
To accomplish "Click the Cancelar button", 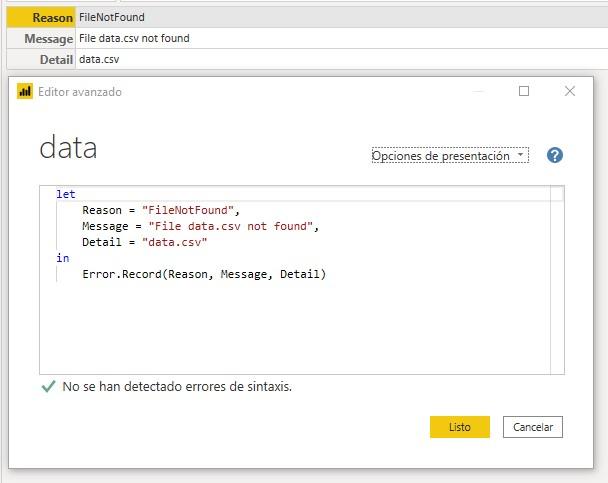I will tap(533, 427).
